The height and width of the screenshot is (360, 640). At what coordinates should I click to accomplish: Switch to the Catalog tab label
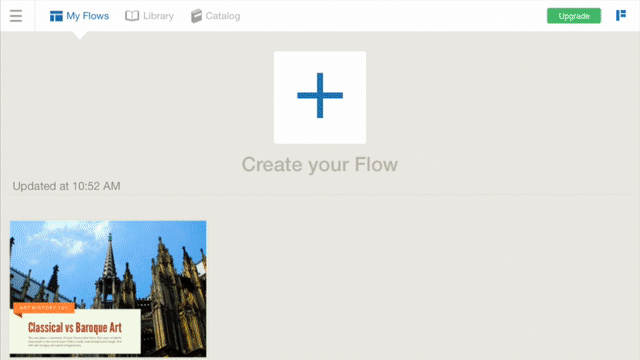click(223, 16)
